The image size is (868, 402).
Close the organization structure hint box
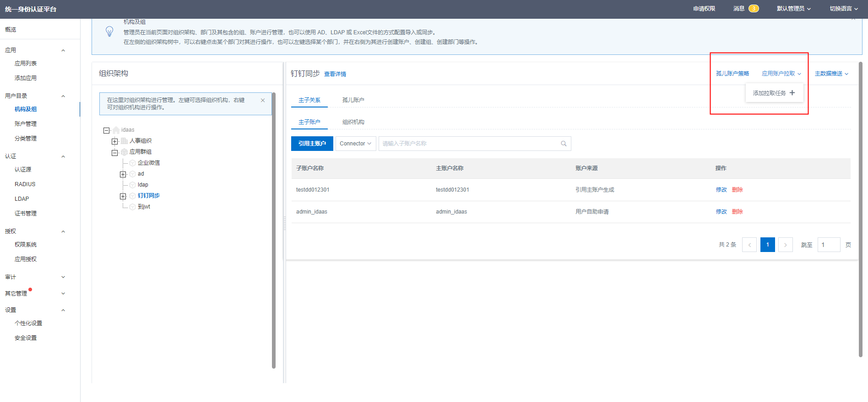pyautogui.click(x=263, y=101)
